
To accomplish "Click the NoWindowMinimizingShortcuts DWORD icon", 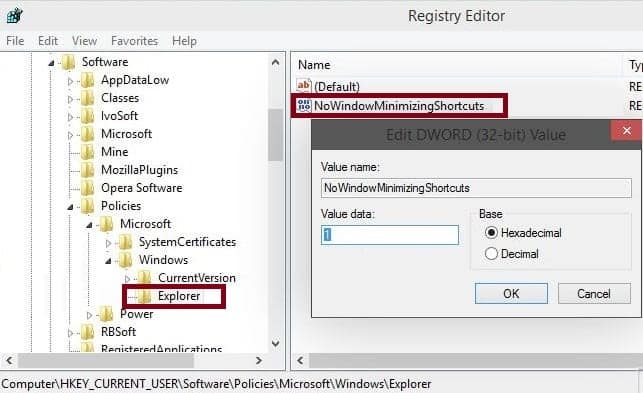I will point(304,105).
